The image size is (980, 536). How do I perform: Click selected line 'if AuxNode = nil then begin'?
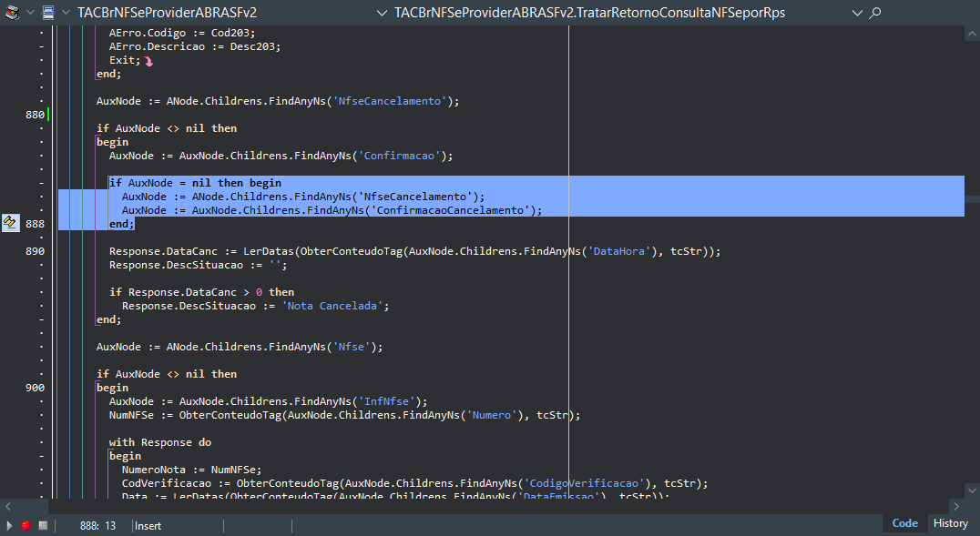coord(195,183)
